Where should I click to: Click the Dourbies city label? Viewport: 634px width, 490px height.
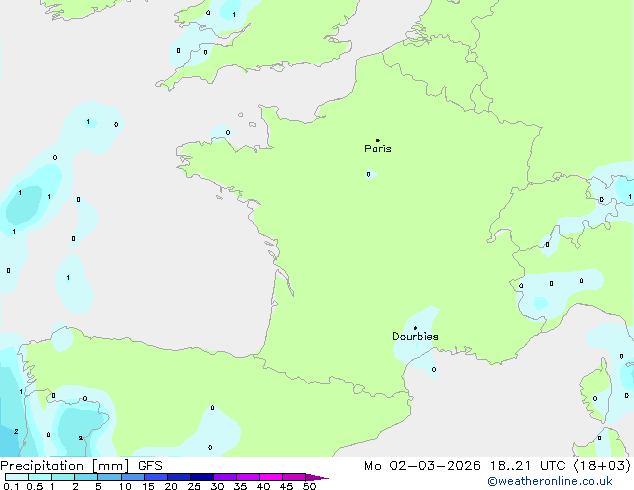(415, 336)
